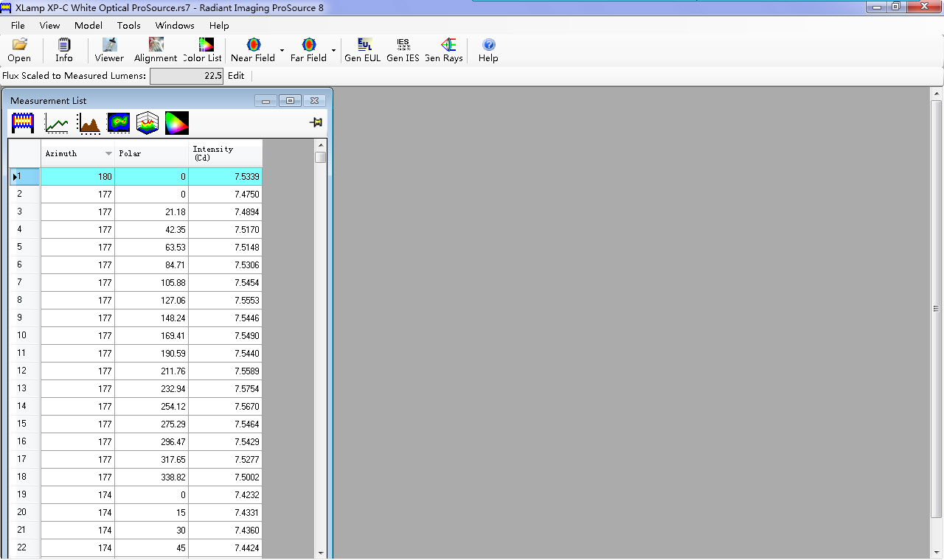Screen dimensions: 944x560
Task: Show image view in Measurement List
Action: [x=23, y=123]
